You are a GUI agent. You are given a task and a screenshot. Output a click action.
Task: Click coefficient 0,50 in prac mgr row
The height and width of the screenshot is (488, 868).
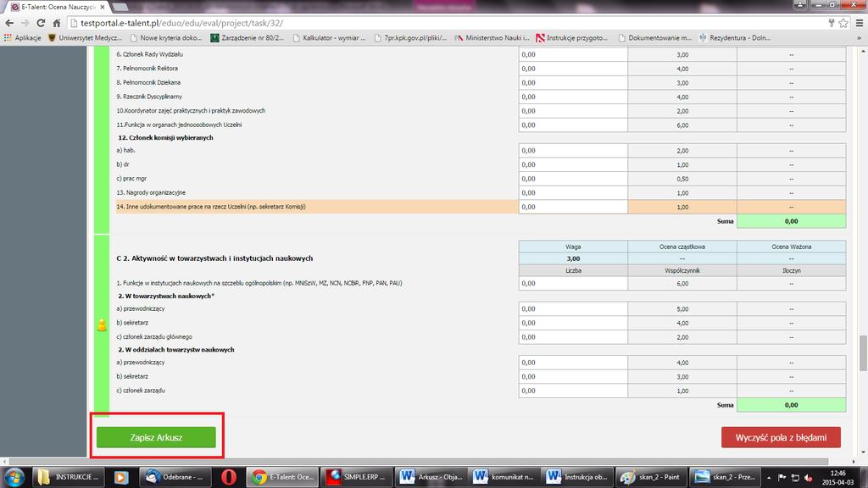point(682,179)
